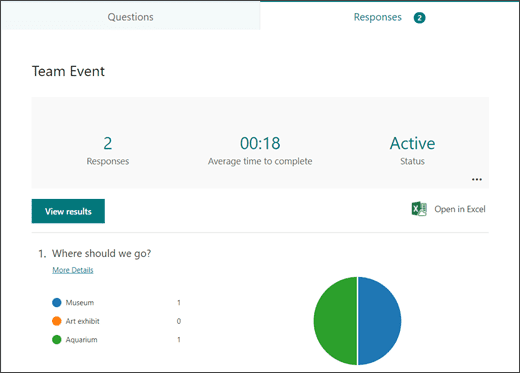Click the Museum option label

point(80,302)
